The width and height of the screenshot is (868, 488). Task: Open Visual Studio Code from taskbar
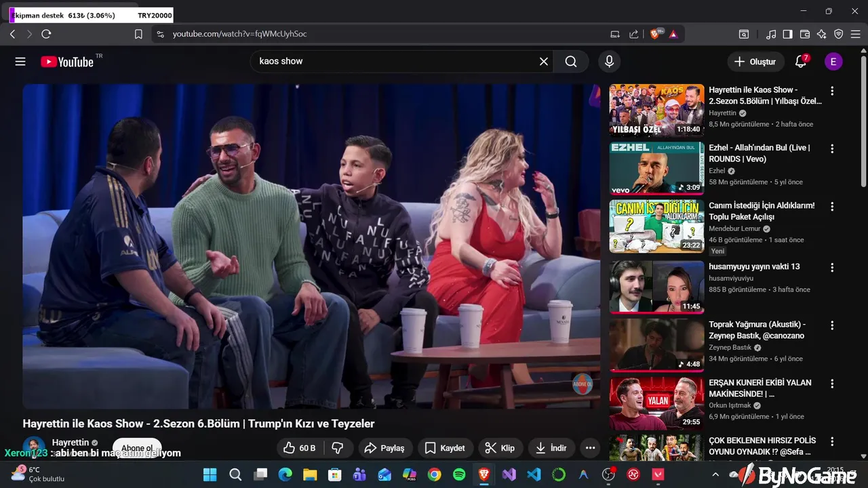tap(534, 474)
